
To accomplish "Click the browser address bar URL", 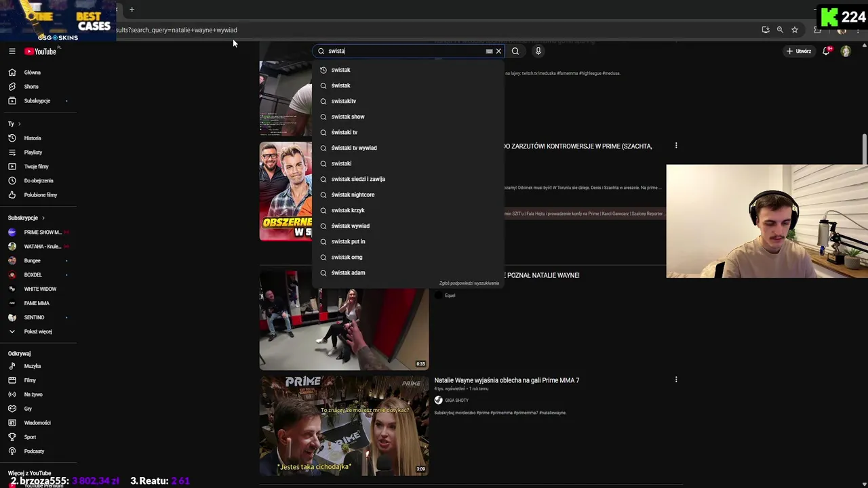I will point(176,30).
